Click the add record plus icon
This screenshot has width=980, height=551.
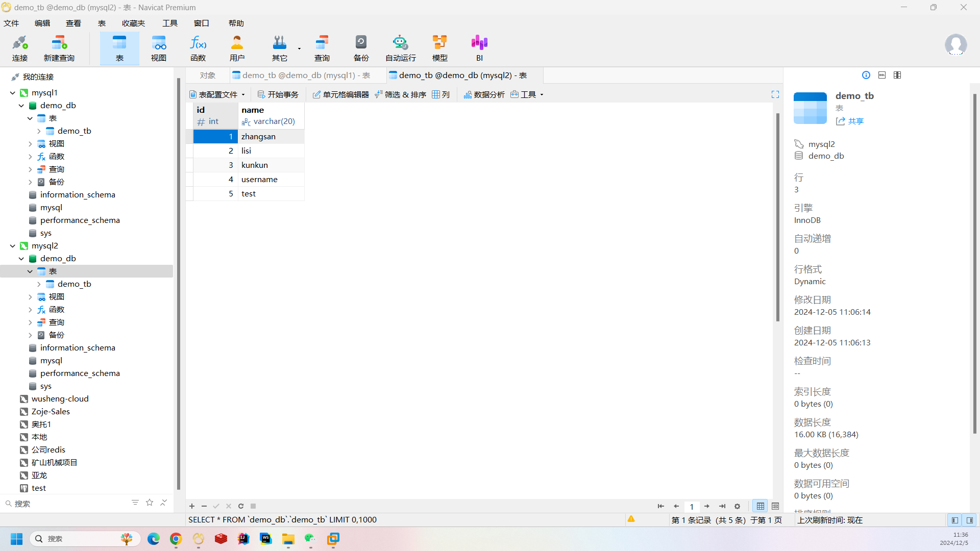pos(192,506)
